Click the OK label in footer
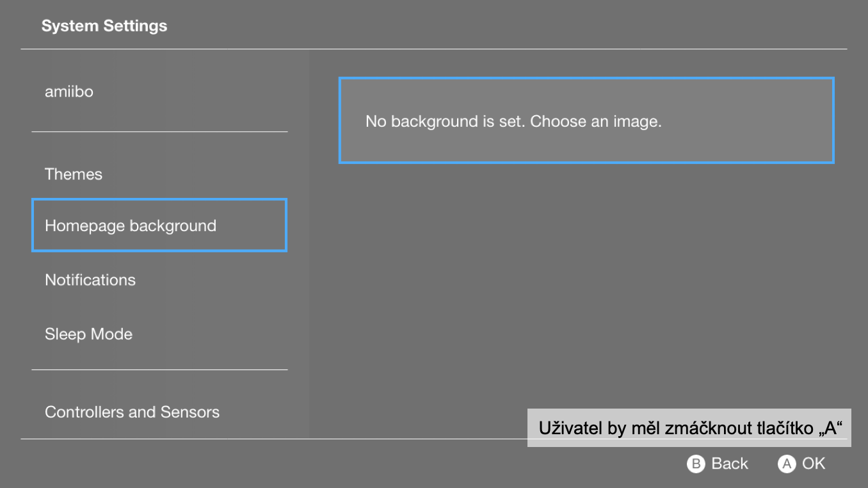 pos(814,464)
